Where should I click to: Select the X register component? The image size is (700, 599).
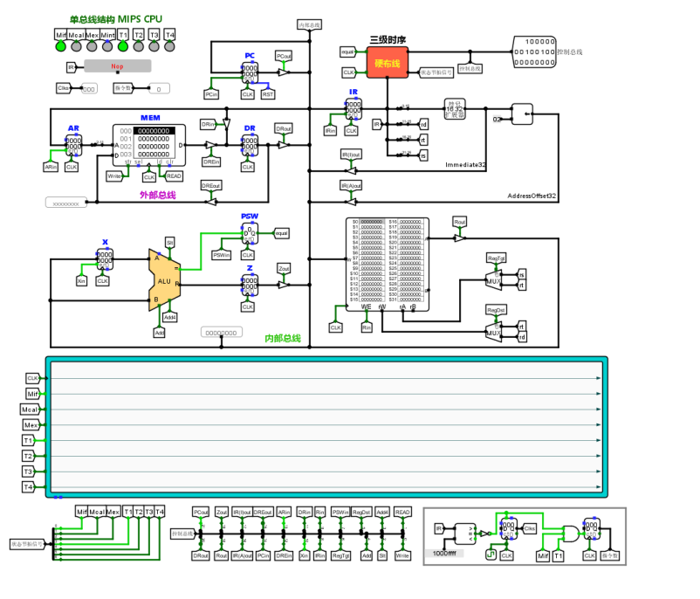(x=105, y=259)
